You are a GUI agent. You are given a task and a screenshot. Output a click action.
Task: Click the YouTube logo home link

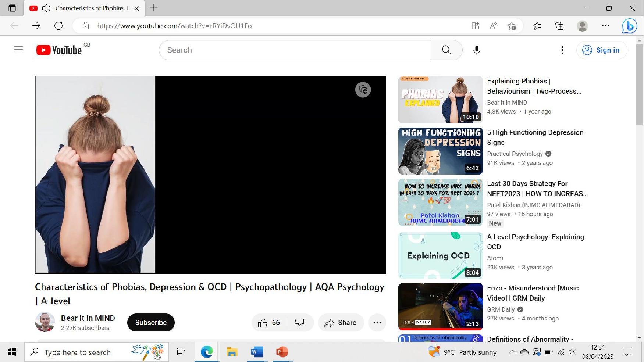click(x=59, y=50)
